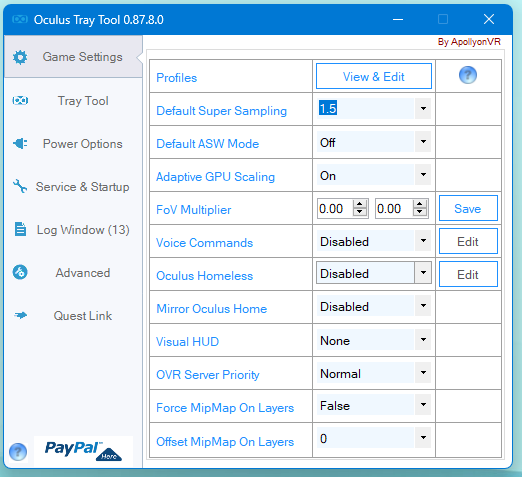Click the Adaptive GPU Scaling label

pyautogui.click(x=215, y=177)
